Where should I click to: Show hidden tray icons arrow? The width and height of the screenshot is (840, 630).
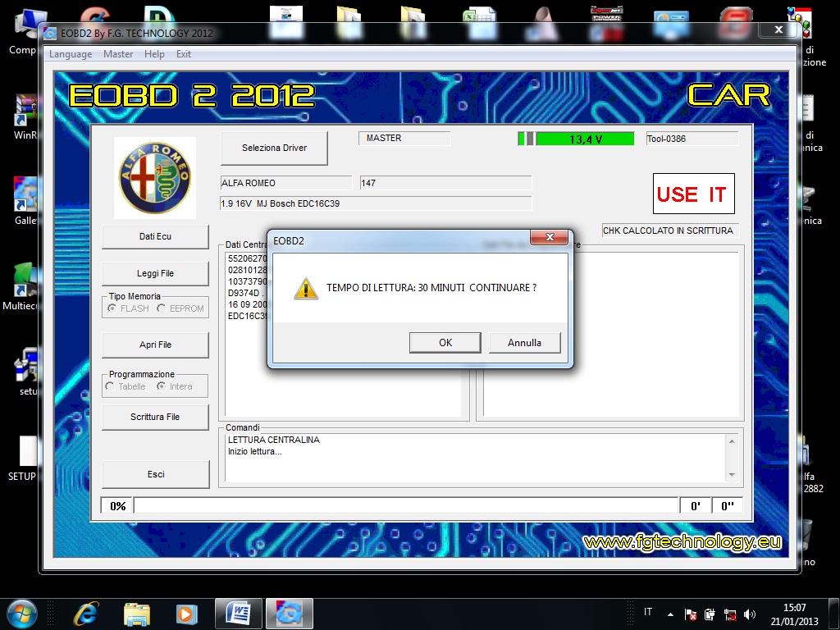pos(670,614)
